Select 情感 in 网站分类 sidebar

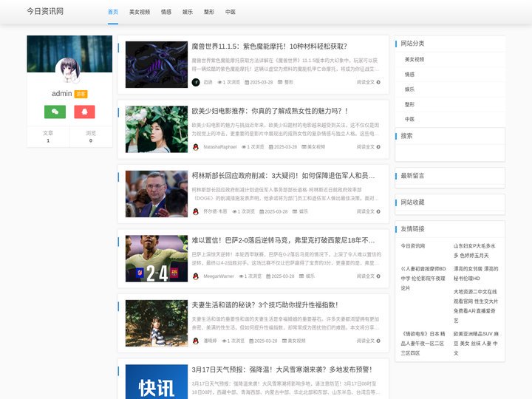(x=409, y=75)
